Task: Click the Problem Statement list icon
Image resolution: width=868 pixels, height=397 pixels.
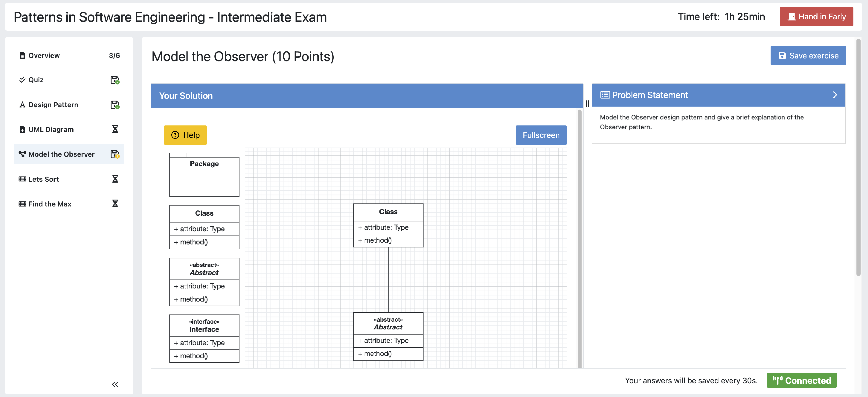Action: [x=605, y=95]
